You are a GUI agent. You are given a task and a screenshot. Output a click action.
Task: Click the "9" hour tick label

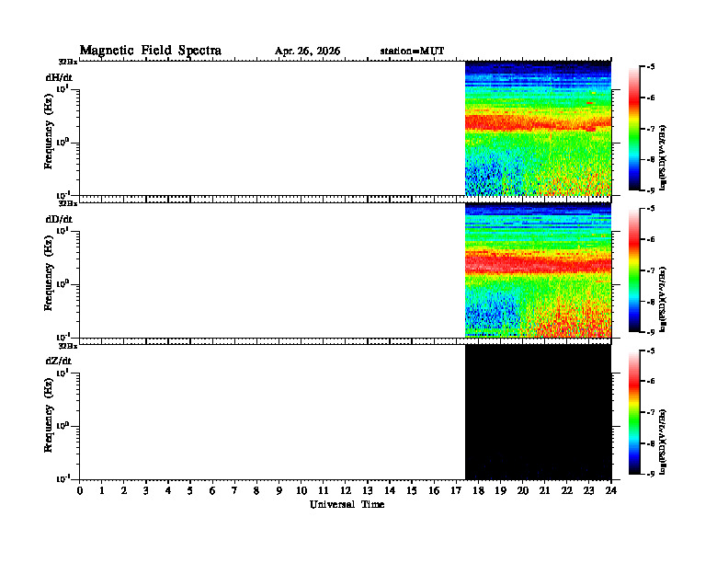[x=279, y=490]
